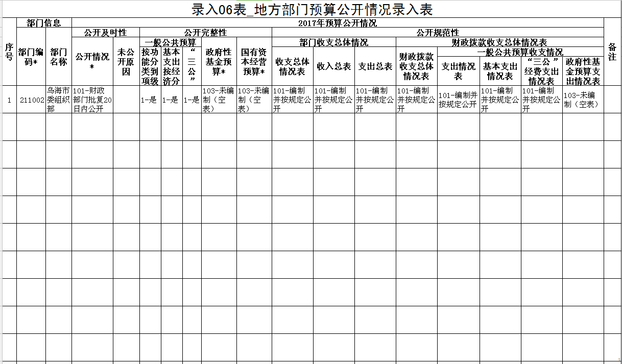Select the 政府性基金预算支出情况表 column header
The image size is (622, 364).
click(x=583, y=71)
